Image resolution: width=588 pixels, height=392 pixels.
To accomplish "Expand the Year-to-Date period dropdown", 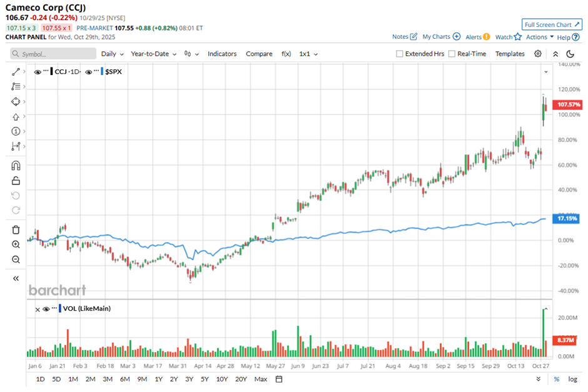I will 153,54.
